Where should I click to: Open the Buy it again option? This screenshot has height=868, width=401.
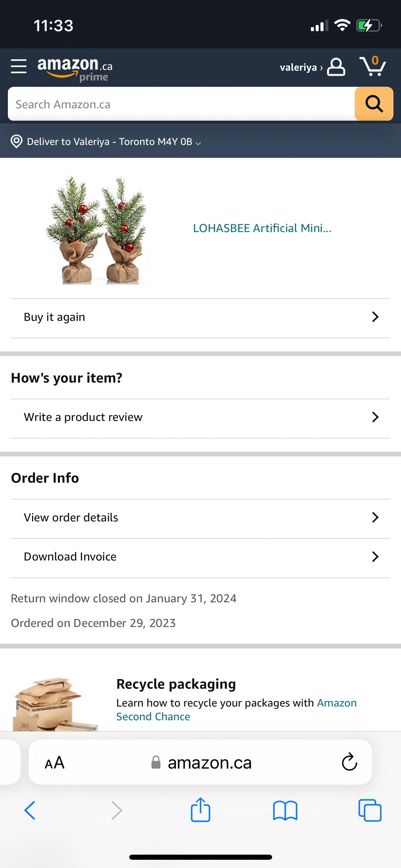(x=200, y=317)
